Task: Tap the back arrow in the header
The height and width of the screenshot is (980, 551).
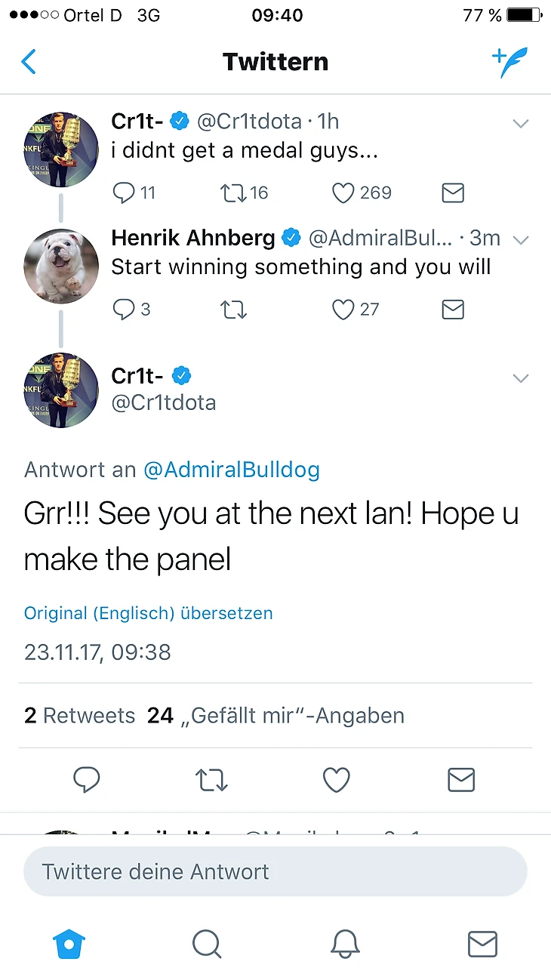Action: 29,62
